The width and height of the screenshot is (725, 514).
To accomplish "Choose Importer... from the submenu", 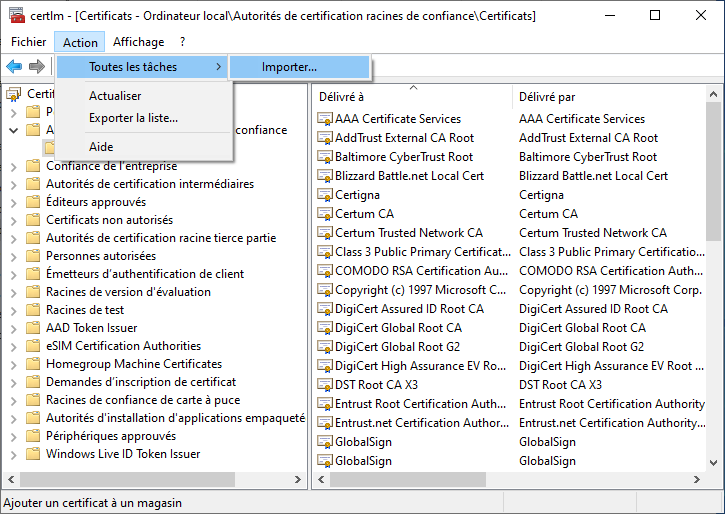I will coord(300,67).
